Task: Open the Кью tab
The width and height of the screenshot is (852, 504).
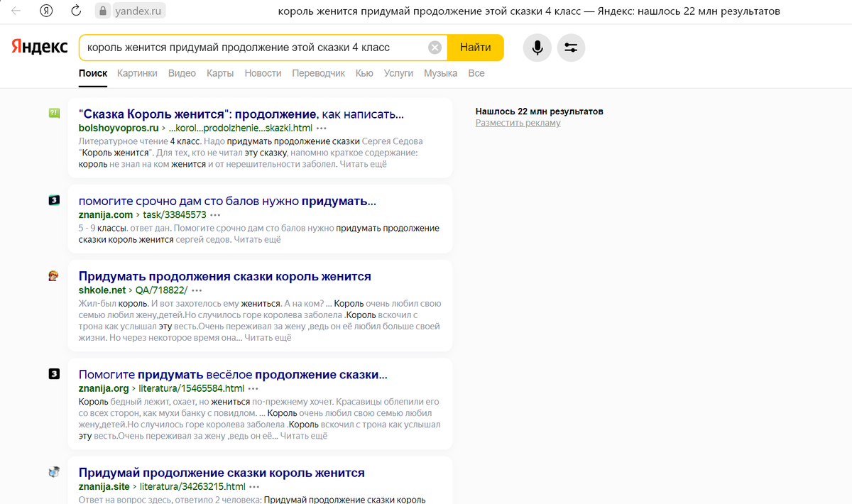Action: point(364,73)
